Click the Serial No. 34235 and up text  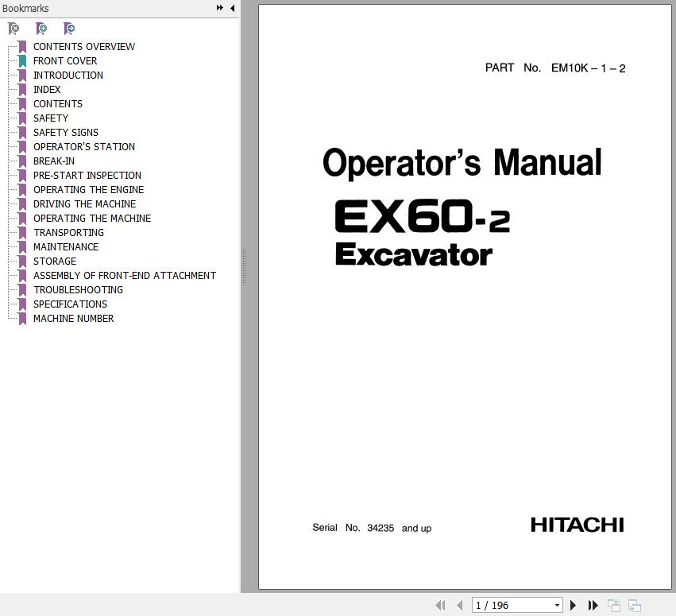click(x=372, y=528)
